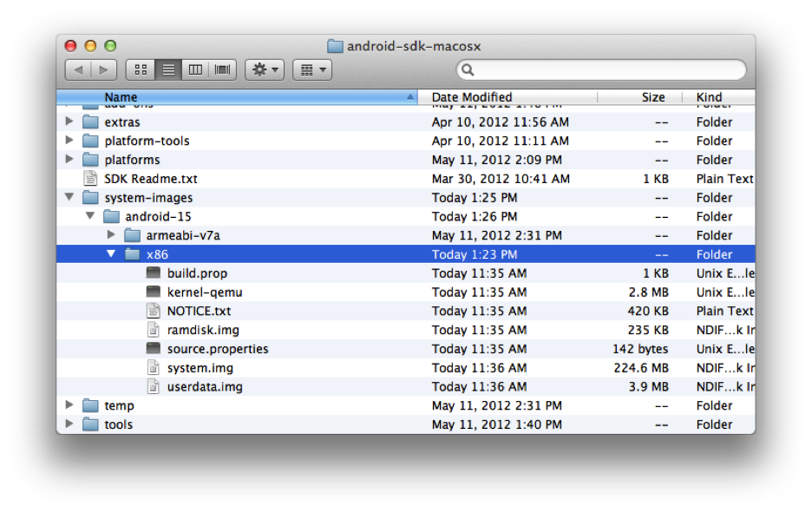
Task: Click the system.img disk image icon
Action: point(154,368)
